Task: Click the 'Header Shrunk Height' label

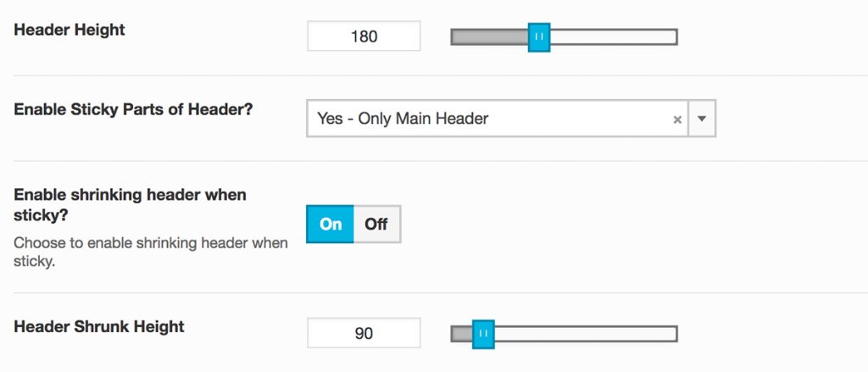Action: (99, 326)
